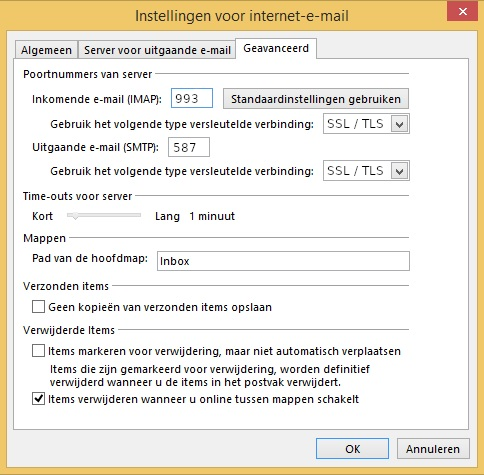Click the Pad van de hoofdmap field
This screenshot has height=475, width=484.
pos(283,261)
